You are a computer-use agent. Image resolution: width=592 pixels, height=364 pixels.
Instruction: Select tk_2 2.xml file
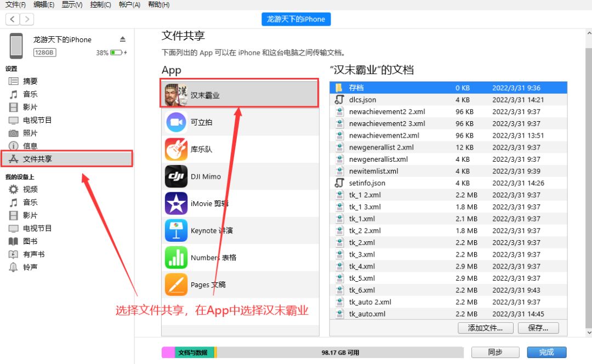(448, 230)
